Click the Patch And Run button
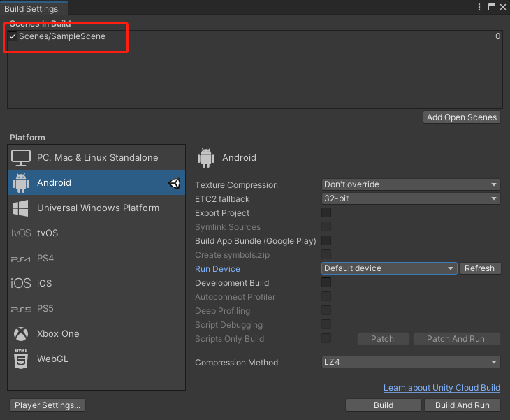 (456, 339)
